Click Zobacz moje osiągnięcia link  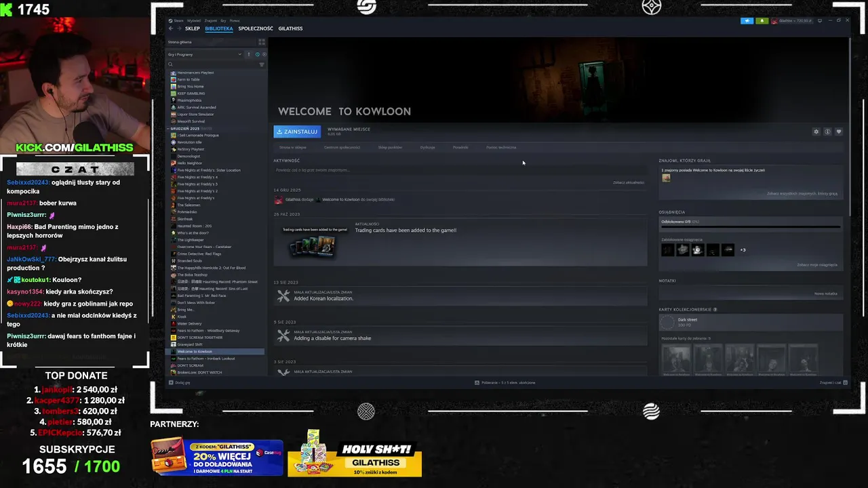click(817, 265)
